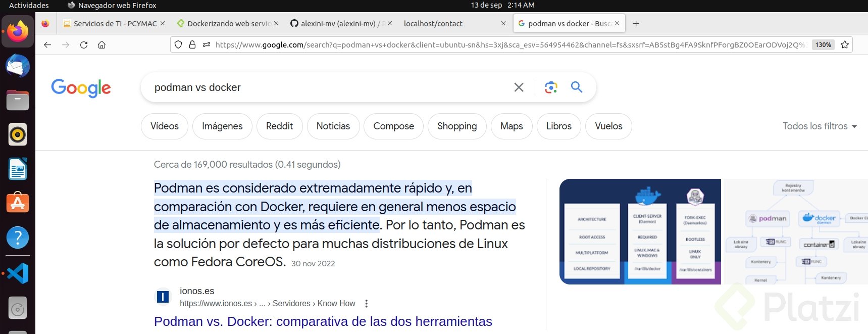View site security padlock information
The image size is (868, 334).
[x=192, y=44]
